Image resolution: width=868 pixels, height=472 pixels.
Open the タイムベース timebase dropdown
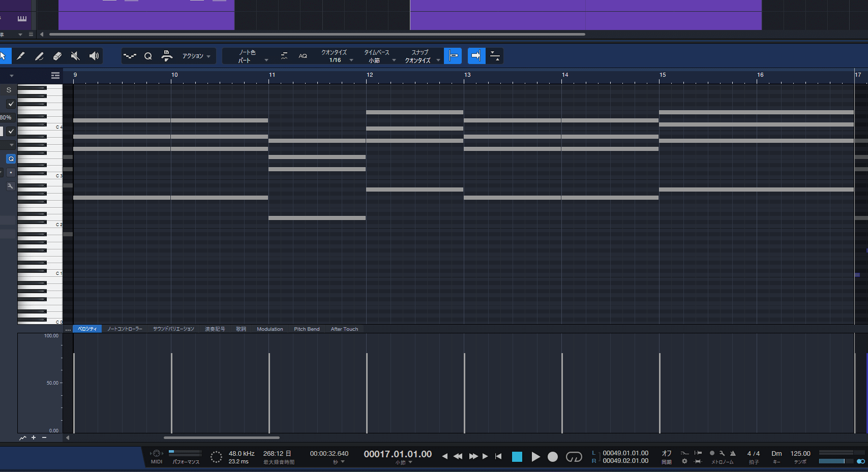click(379, 56)
